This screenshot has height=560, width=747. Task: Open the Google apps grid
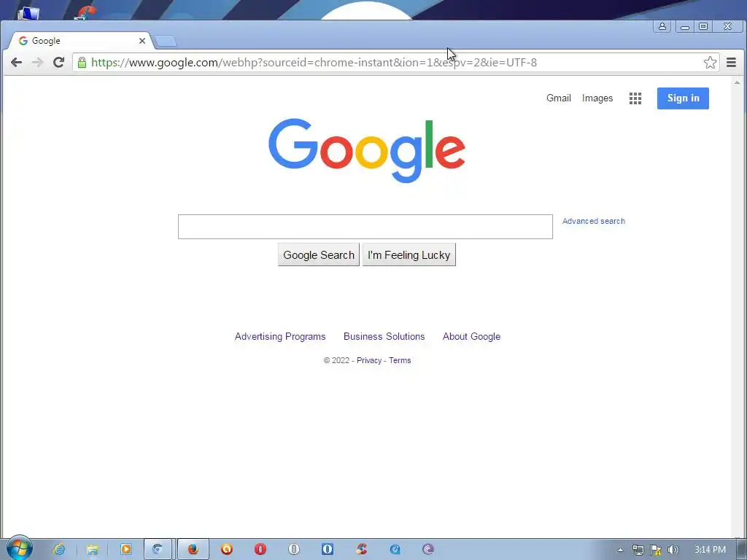(x=635, y=98)
